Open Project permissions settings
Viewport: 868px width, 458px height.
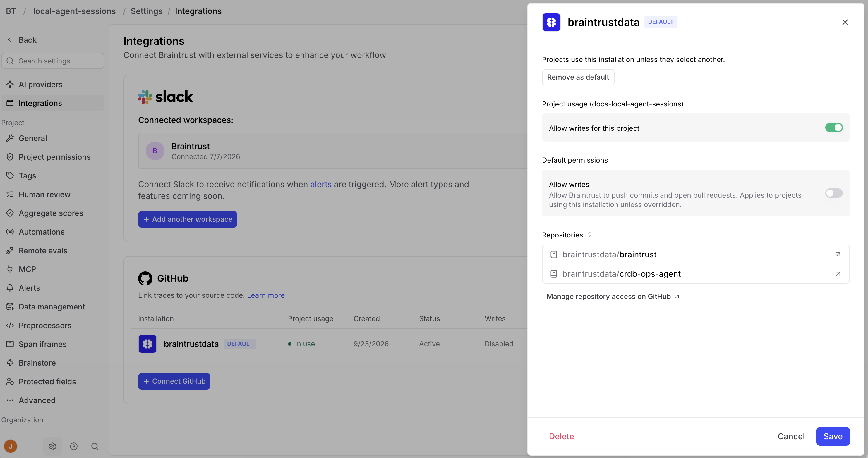[53, 157]
